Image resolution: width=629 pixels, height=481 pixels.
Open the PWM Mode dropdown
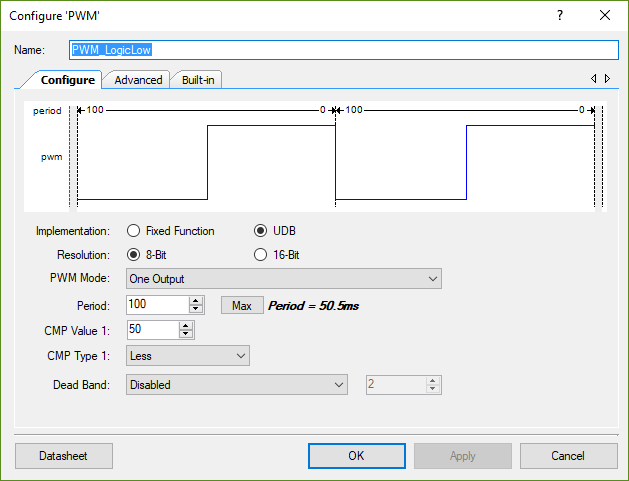coord(284,279)
